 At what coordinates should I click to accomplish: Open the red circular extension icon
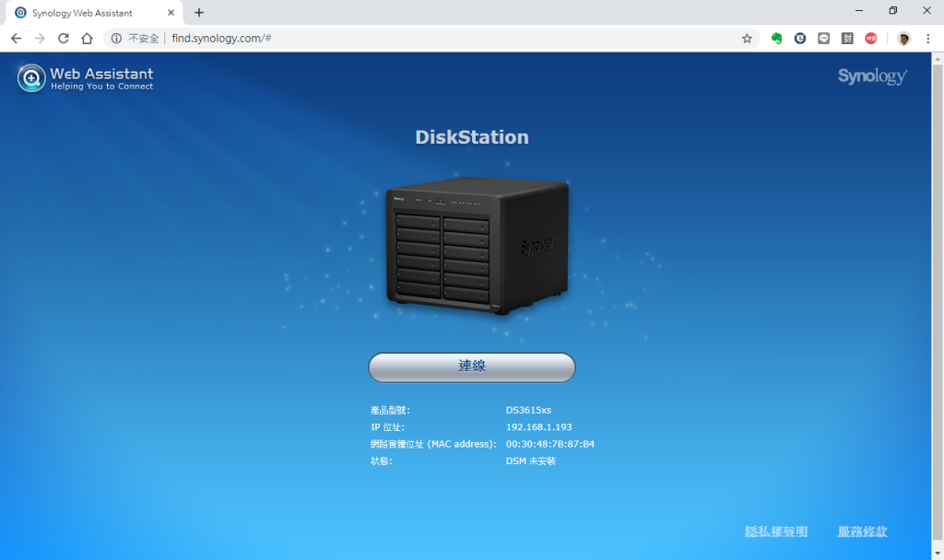pos(870,39)
